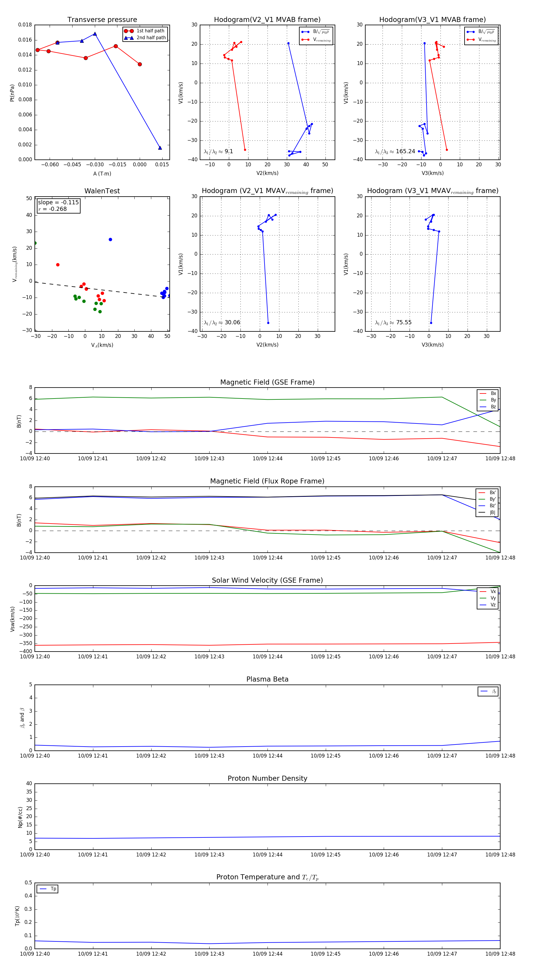Viewport: 535px width, 980px height.
Task: Click the "λ1/λ3 ≈ 165.24" annotation
Action: [x=395, y=151]
